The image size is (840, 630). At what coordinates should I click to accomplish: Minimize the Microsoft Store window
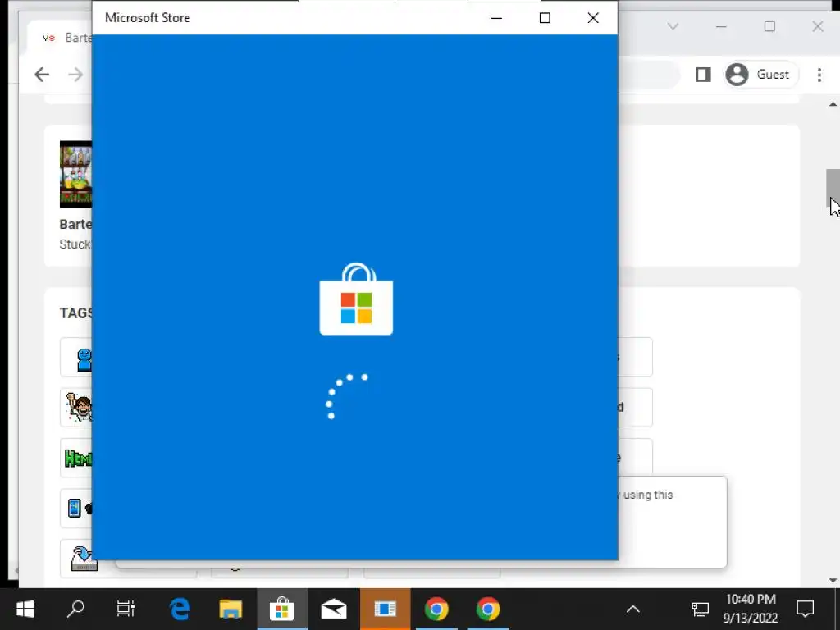[x=496, y=18]
